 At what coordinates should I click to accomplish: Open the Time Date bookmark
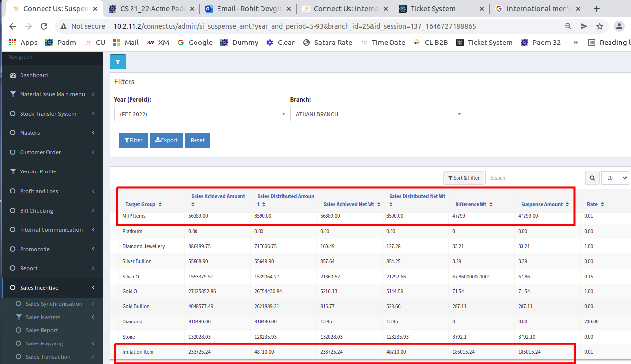click(383, 43)
